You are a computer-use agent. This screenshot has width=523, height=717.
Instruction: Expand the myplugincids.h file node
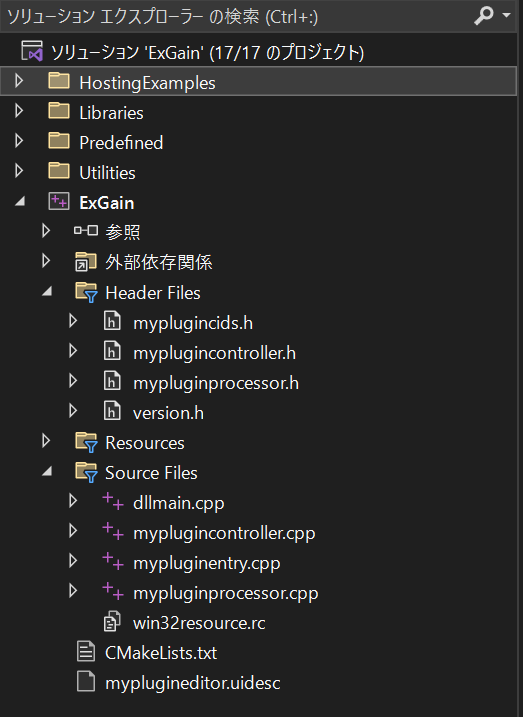[x=73, y=321]
